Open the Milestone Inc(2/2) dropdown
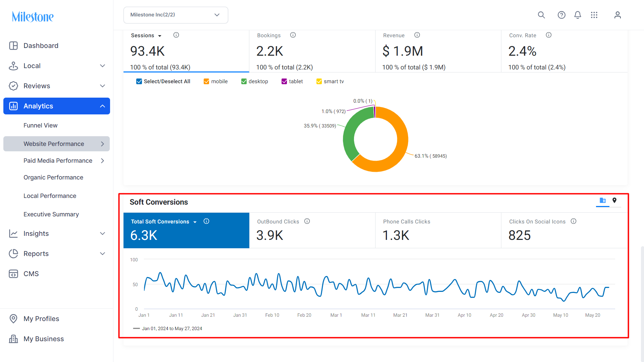The height and width of the screenshot is (362, 644). 176,15
